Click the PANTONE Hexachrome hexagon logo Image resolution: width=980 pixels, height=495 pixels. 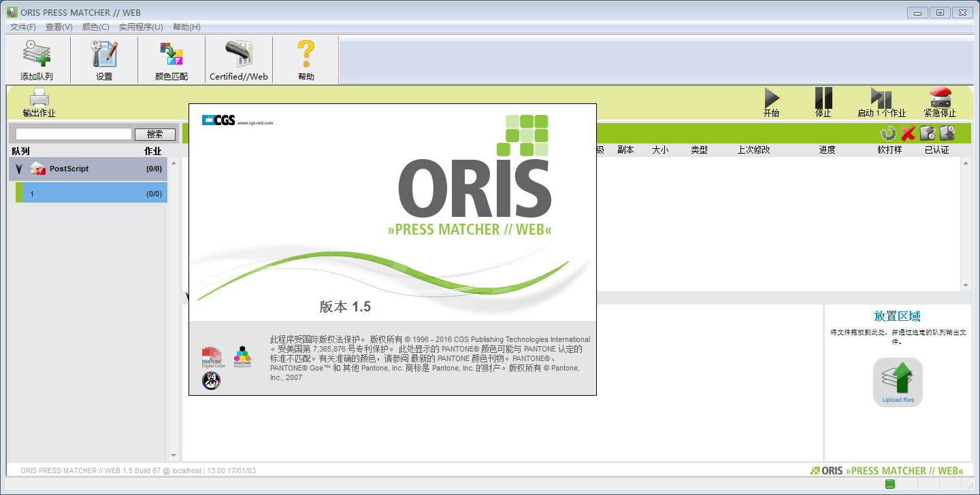242,356
